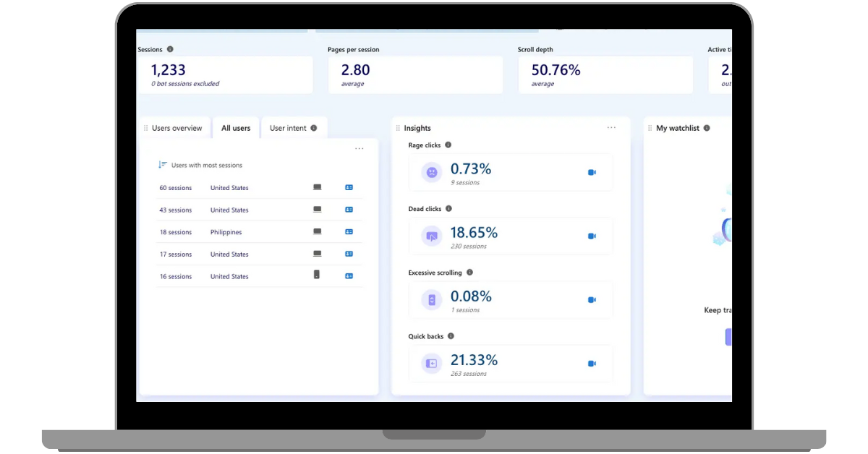Show info icon beside My watchlist

coord(707,128)
